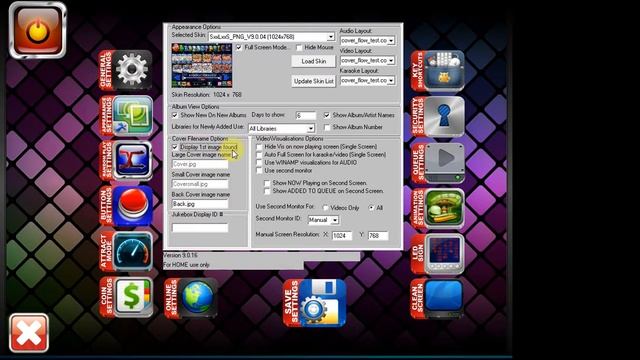This screenshot has width=640, height=360.
Task: Open Selected Skin dropdown
Action: [x=330, y=37]
